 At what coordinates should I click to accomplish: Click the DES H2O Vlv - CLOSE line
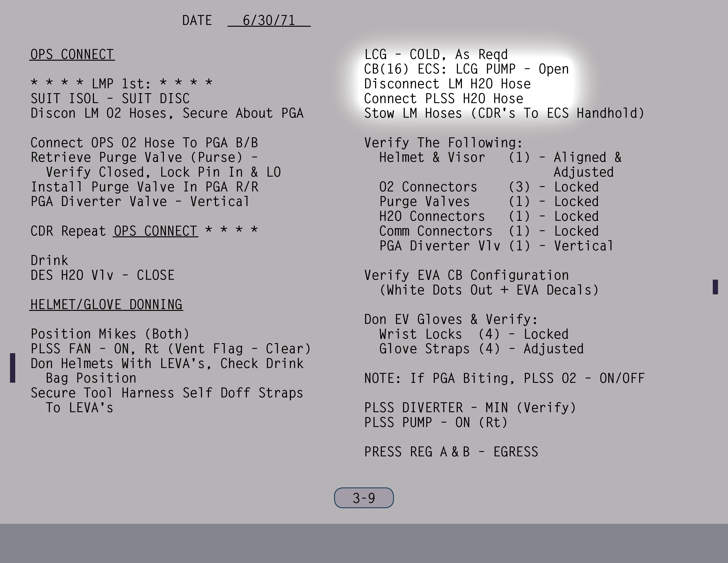pyautogui.click(x=102, y=276)
